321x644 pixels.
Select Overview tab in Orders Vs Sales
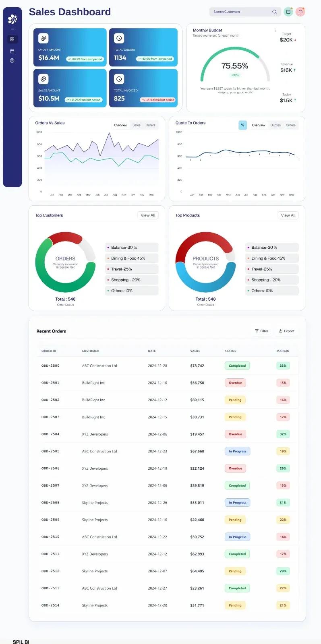[x=120, y=125]
